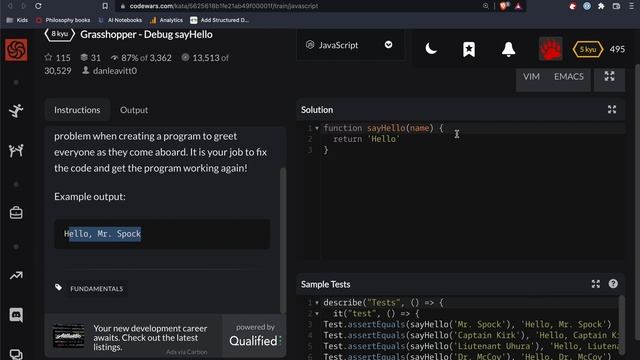Open the discussions chat sidebar icon
Screen dimensions: 640x360
[16, 354]
